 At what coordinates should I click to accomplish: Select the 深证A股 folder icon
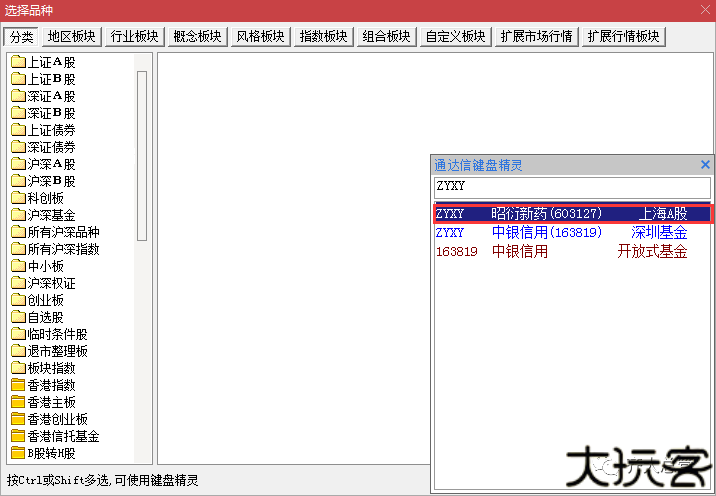tap(18, 96)
